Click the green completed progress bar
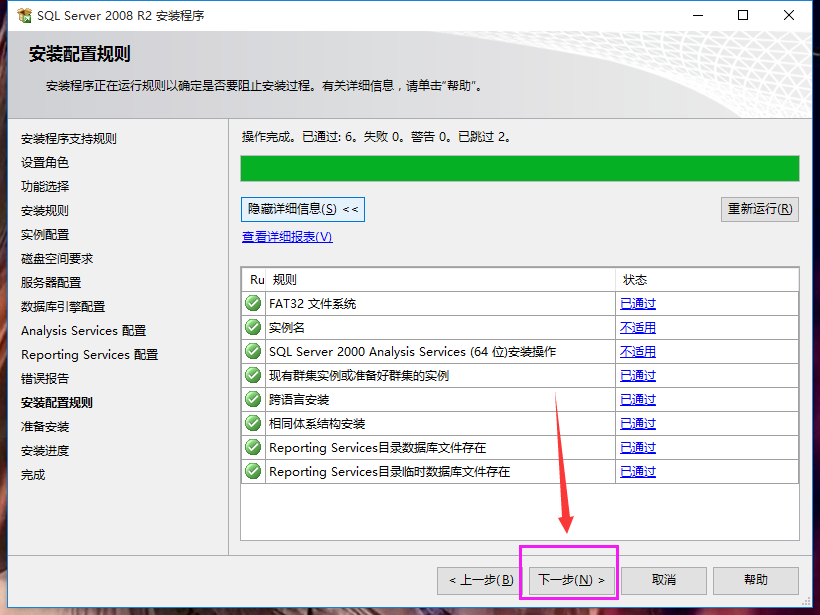The width and height of the screenshot is (820, 615). point(520,168)
